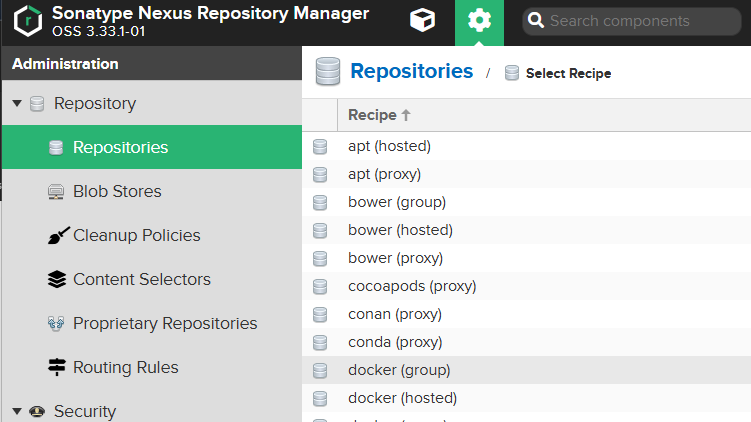Click the Security section icon

point(37,411)
